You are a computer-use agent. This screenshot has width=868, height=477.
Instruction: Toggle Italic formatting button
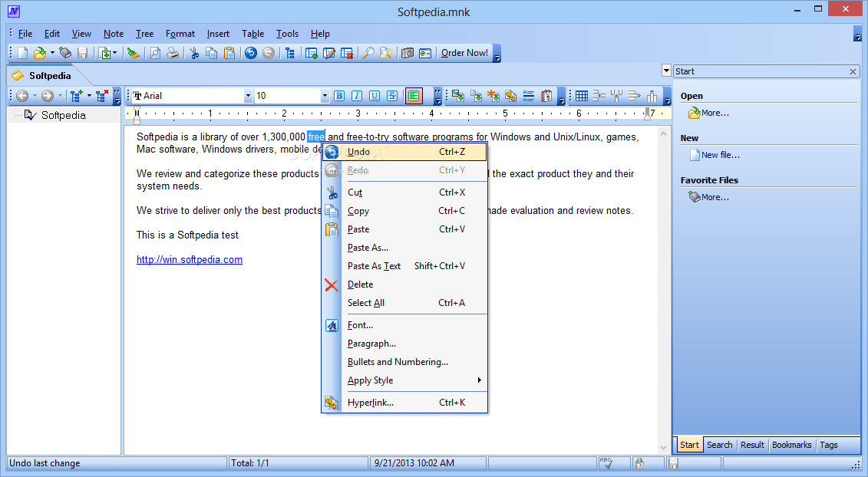click(x=357, y=97)
